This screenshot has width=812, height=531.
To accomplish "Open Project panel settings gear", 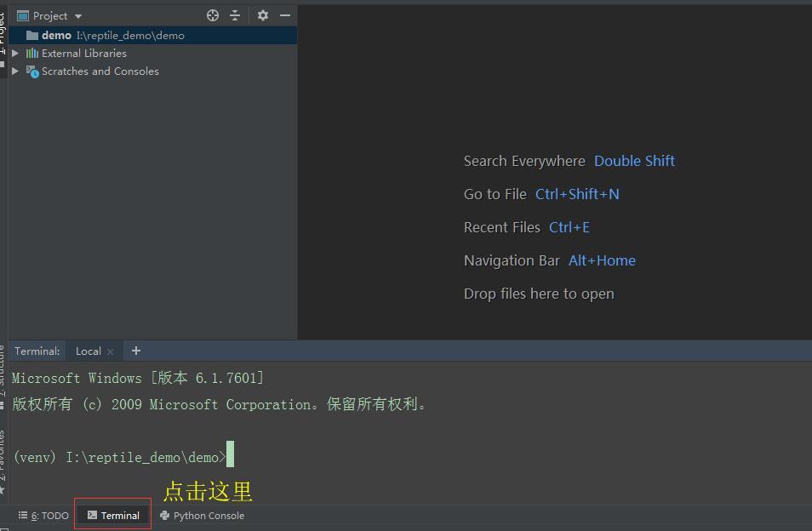I will coord(263,15).
